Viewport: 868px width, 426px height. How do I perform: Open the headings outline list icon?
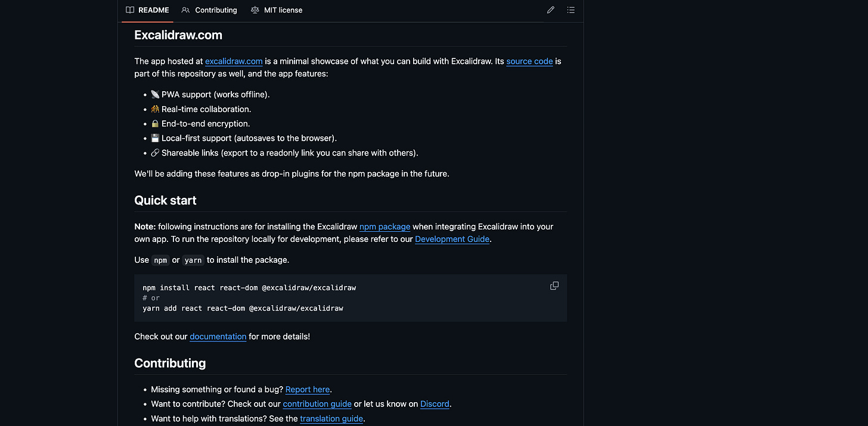pyautogui.click(x=571, y=10)
